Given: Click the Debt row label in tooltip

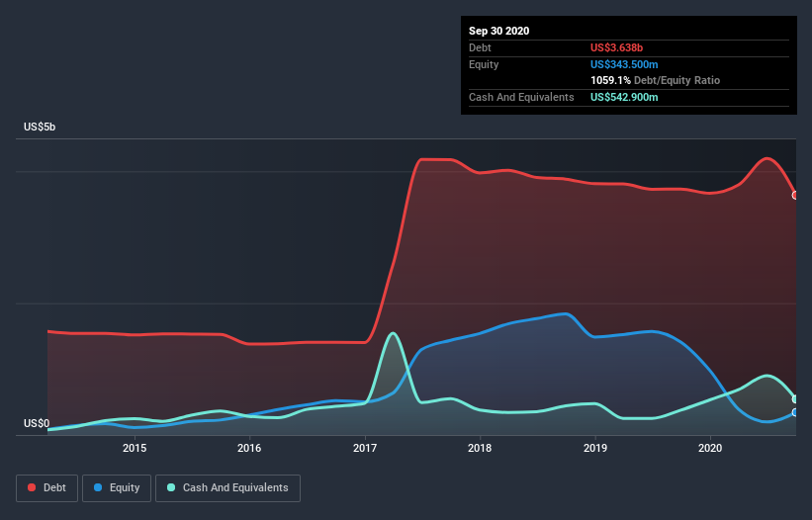Looking at the screenshot, I should (x=480, y=47).
